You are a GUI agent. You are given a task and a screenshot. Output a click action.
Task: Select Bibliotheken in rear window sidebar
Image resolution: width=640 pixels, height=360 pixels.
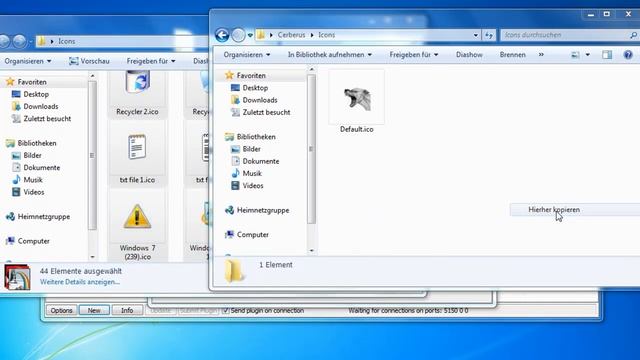31,143
